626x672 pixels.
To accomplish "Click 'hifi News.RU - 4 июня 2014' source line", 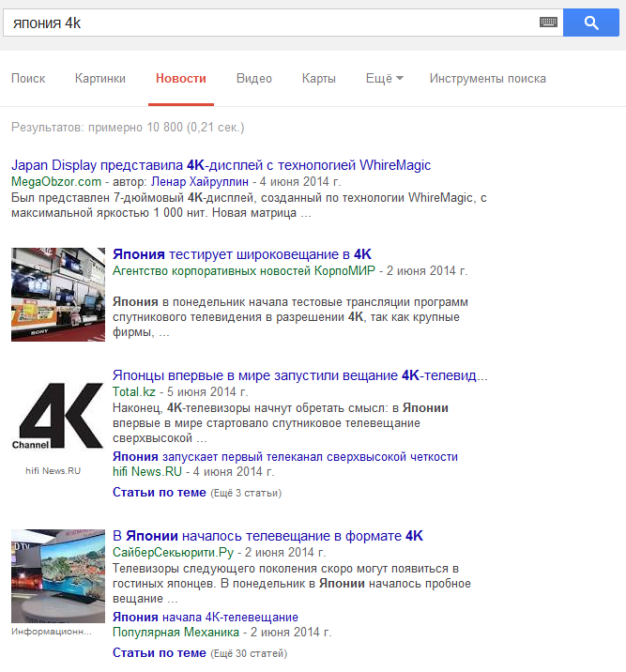I will (193, 472).
